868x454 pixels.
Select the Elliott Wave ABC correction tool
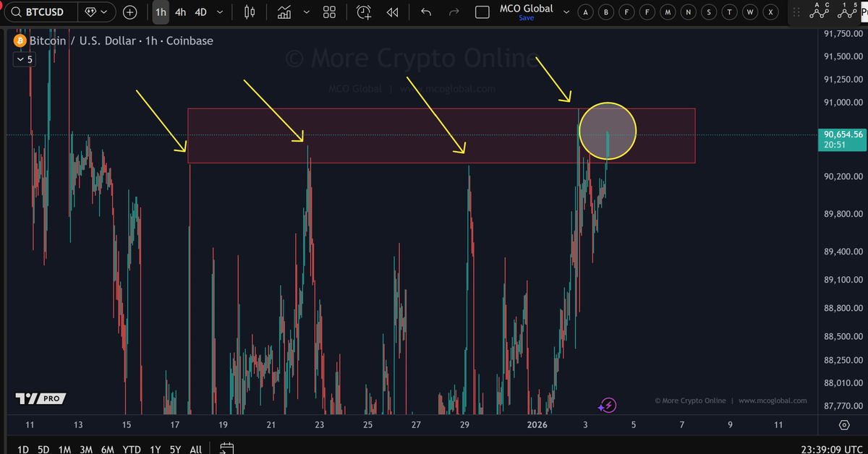[x=820, y=12]
